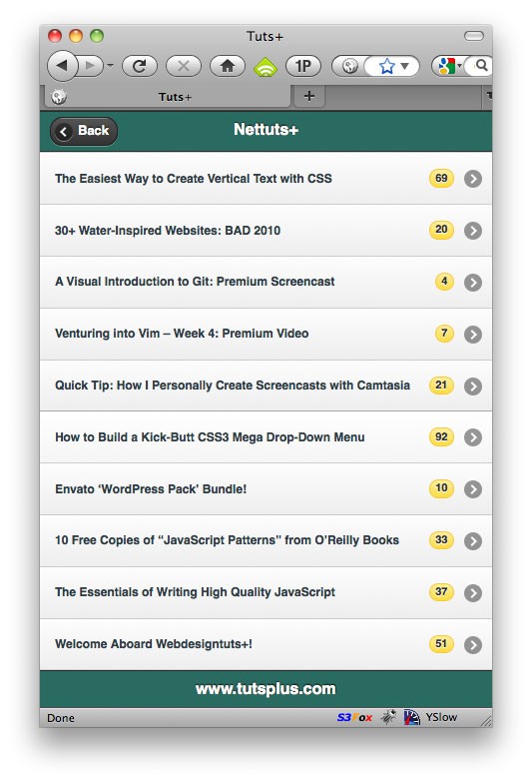Click the 1P password toolbar button
Viewport: 532px width, 782px height.
(x=303, y=66)
